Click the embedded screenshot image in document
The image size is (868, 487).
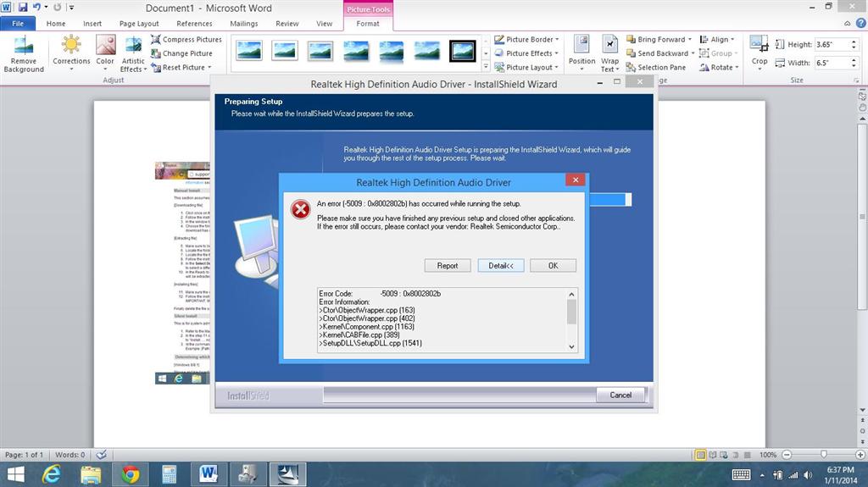(182, 272)
